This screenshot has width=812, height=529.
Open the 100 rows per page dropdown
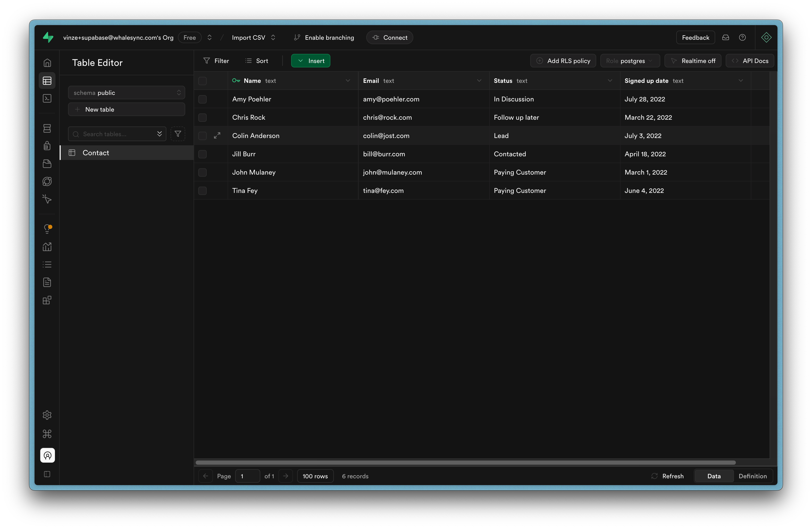pyautogui.click(x=315, y=476)
